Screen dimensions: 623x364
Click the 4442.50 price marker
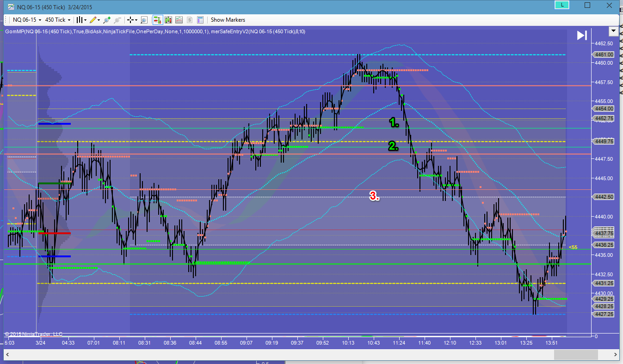[604, 197]
